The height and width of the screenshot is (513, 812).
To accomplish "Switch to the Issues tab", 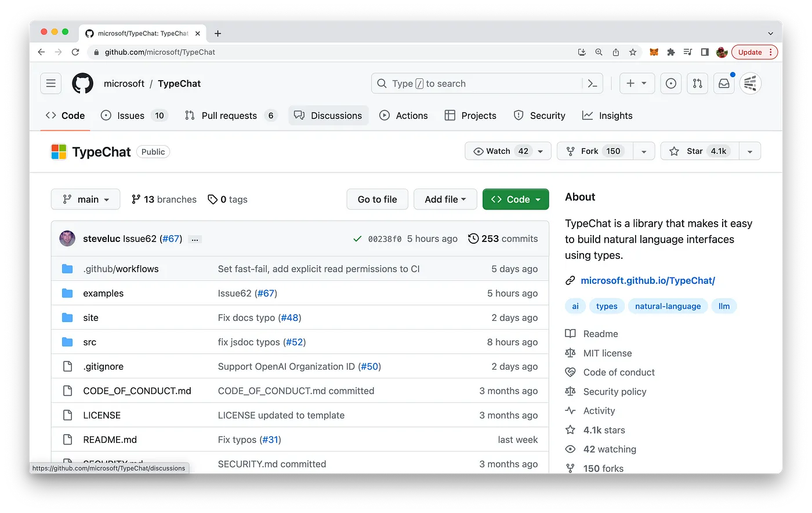I will click(133, 115).
